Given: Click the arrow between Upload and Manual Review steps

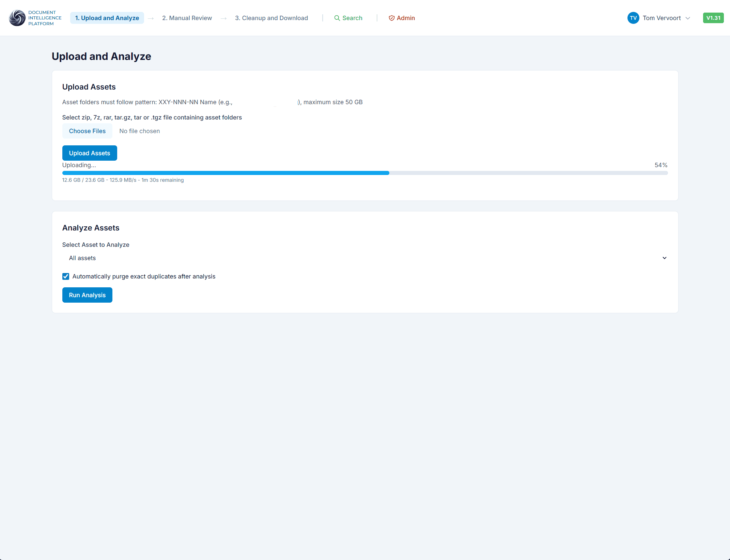Looking at the screenshot, I should tap(151, 18).
